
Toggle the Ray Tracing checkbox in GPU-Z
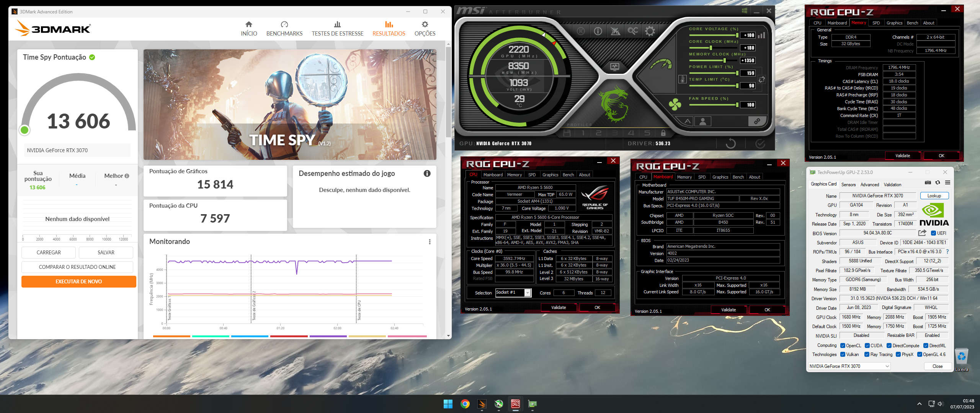click(x=867, y=354)
